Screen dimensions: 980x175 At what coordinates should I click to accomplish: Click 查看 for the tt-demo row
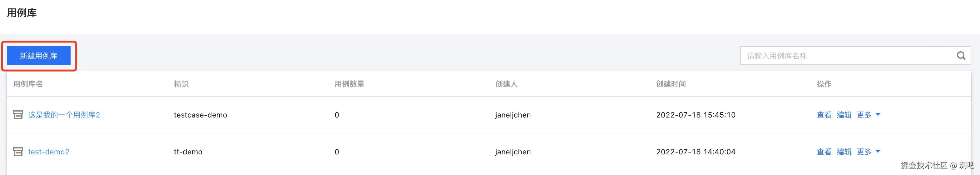pyautogui.click(x=824, y=152)
